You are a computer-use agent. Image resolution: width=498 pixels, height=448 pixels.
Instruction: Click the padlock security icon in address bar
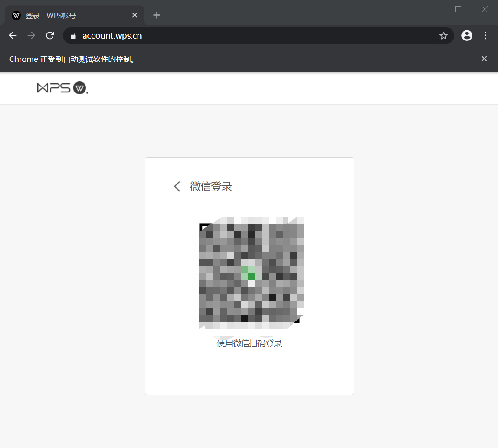click(x=72, y=35)
